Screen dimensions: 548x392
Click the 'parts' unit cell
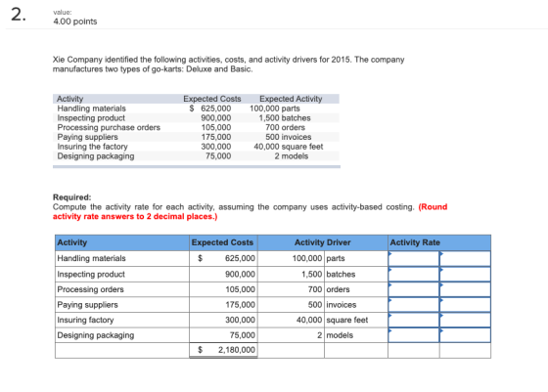356,259
